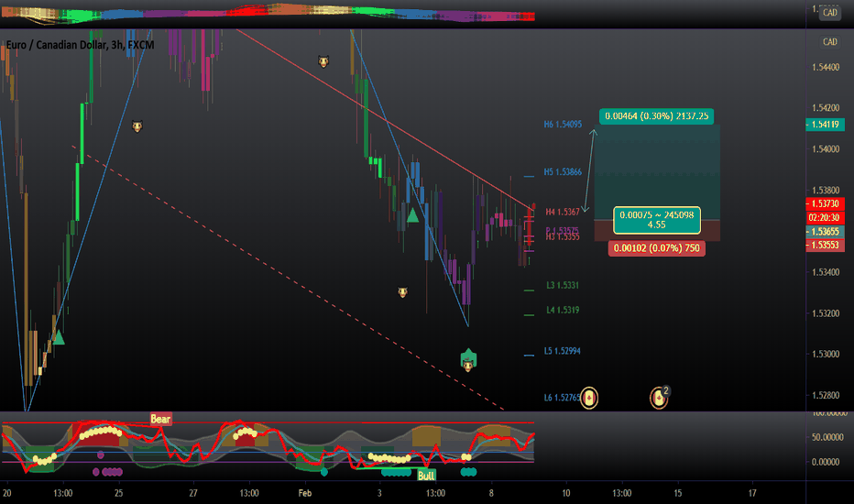
Task: Click the 15 date label on the time axis
Action: click(x=677, y=493)
